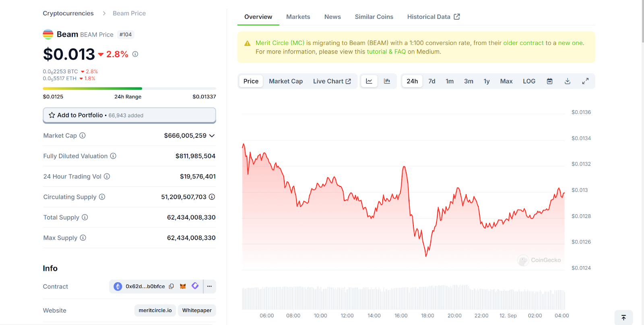
Task: Select the 24h time range
Action: pyautogui.click(x=412, y=81)
